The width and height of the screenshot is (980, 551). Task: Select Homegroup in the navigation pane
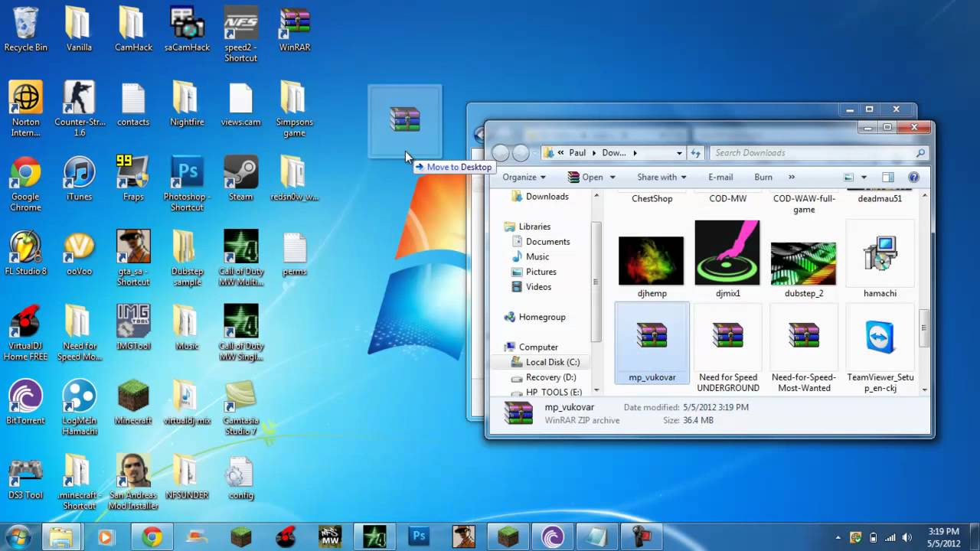(x=541, y=317)
